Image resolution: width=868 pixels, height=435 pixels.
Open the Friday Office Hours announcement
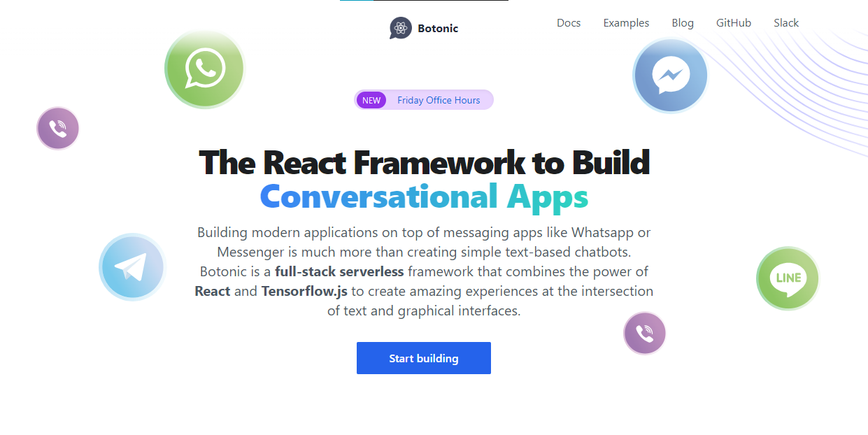click(439, 100)
